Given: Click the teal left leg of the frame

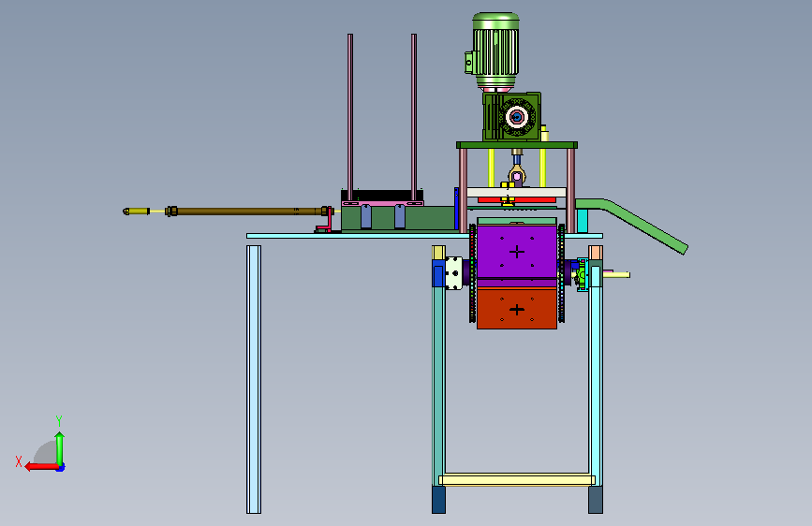Looking at the screenshot, I should [438, 386].
